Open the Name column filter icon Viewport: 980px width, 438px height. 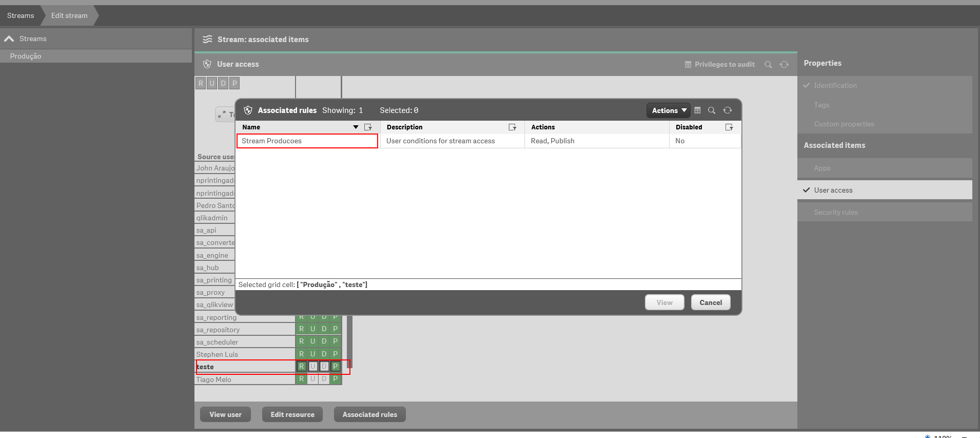[368, 127]
